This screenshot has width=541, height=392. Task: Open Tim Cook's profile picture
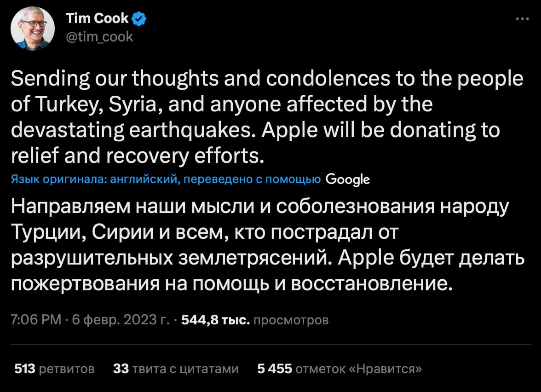point(32,29)
